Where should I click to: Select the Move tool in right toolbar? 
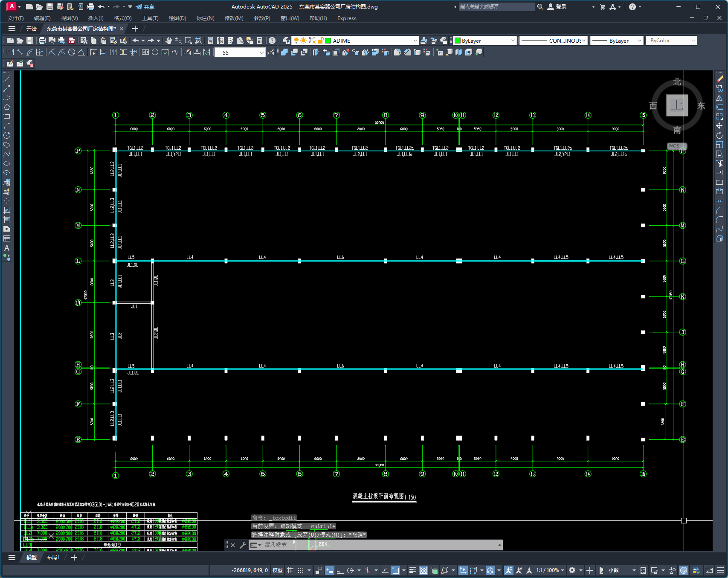(719, 126)
